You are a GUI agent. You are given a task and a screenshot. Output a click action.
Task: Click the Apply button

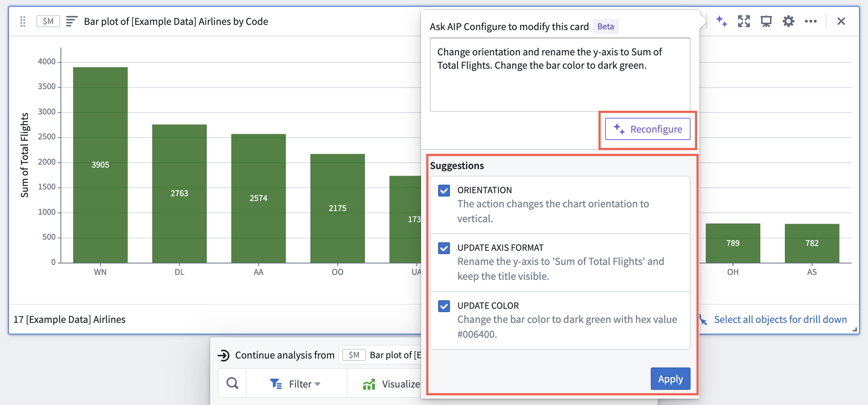click(x=670, y=379)
